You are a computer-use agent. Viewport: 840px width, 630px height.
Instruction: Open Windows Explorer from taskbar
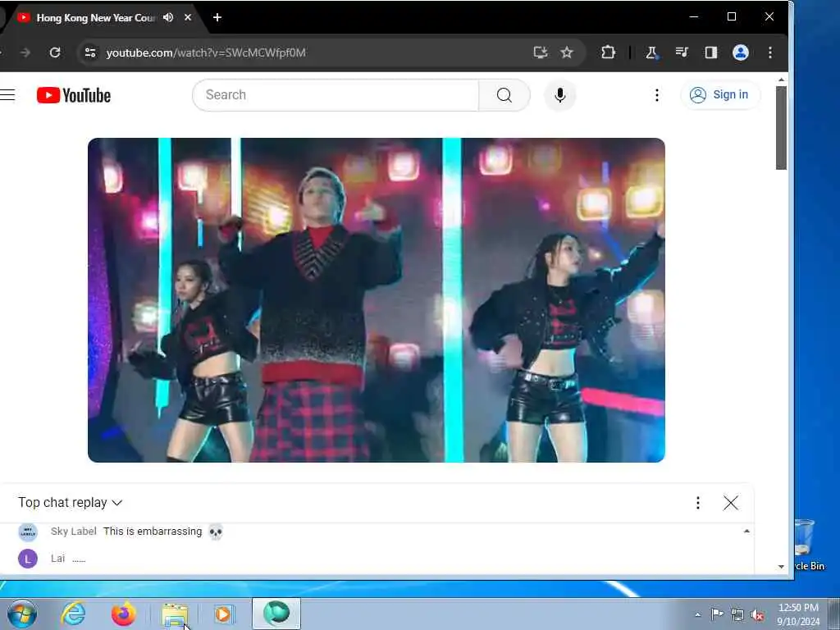(x=174, y=614)
